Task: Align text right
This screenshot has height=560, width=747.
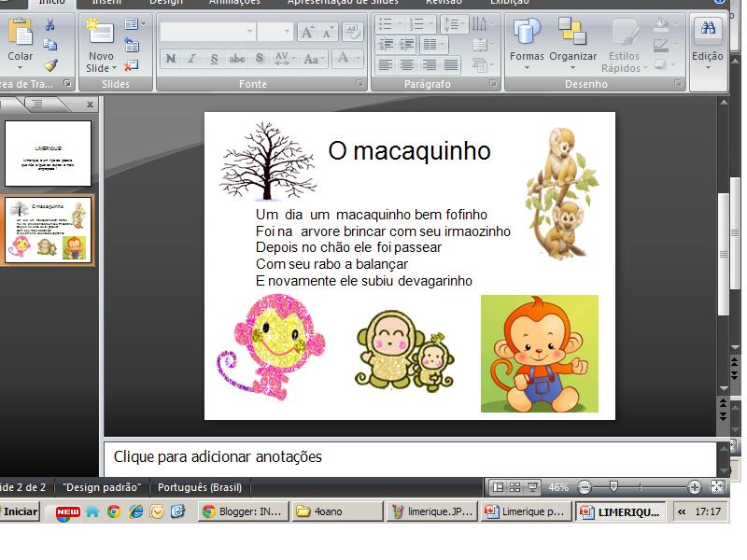Action: [430, 64]
